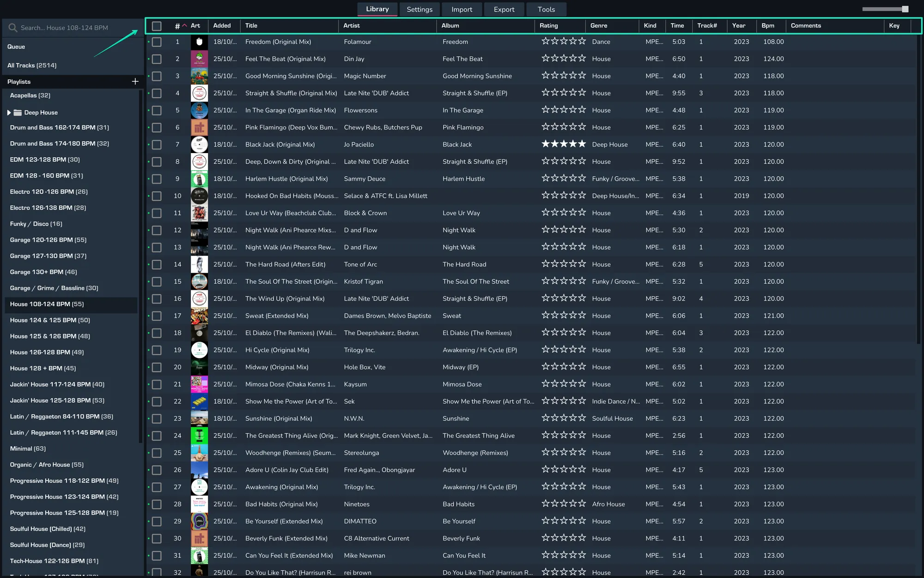Check the box for track 3
924x578 pixels.
[x=157, y=76]
